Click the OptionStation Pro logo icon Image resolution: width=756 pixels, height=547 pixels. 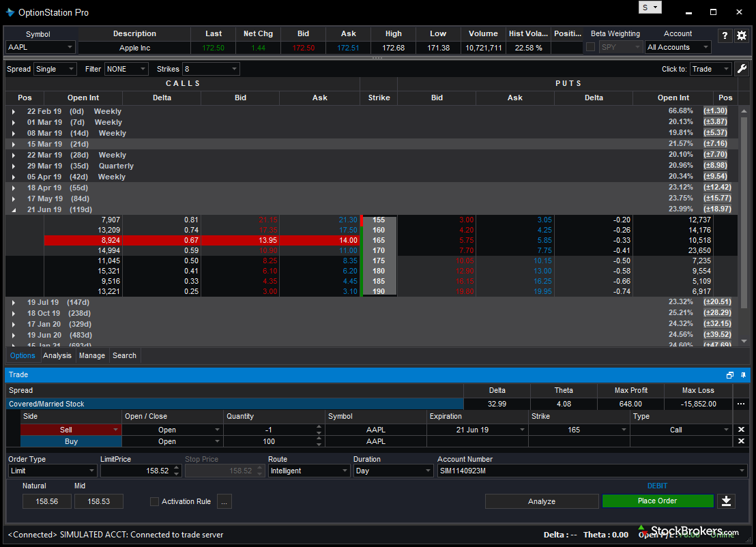tap(10, 12)
